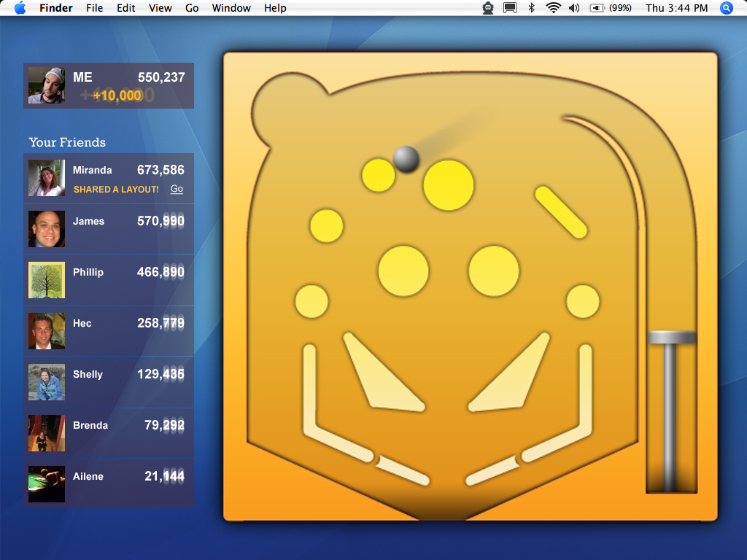Screen dimensions: 747x560
Task: Click the volume speaker icon
Action: pyautogui.click(x=574, y=8)
